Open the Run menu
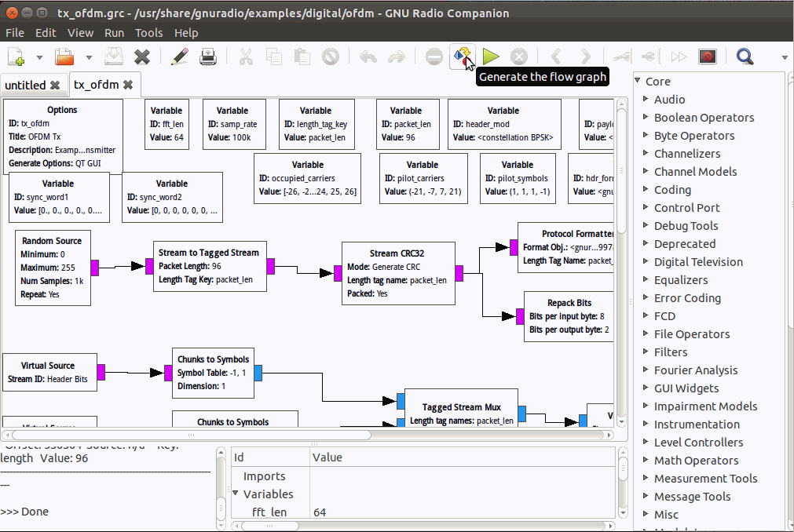Screen dimensions: 794x532 [115, 33]
